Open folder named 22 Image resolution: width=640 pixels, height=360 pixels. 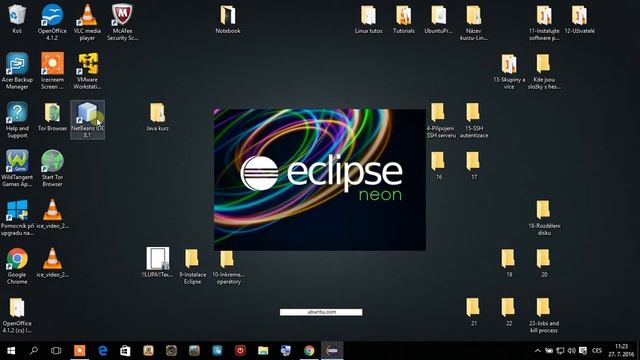pos(509,312)
